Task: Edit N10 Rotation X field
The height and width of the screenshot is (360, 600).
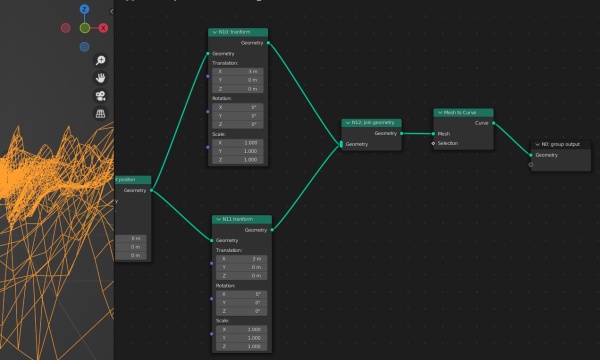Action: coord(238,107)
